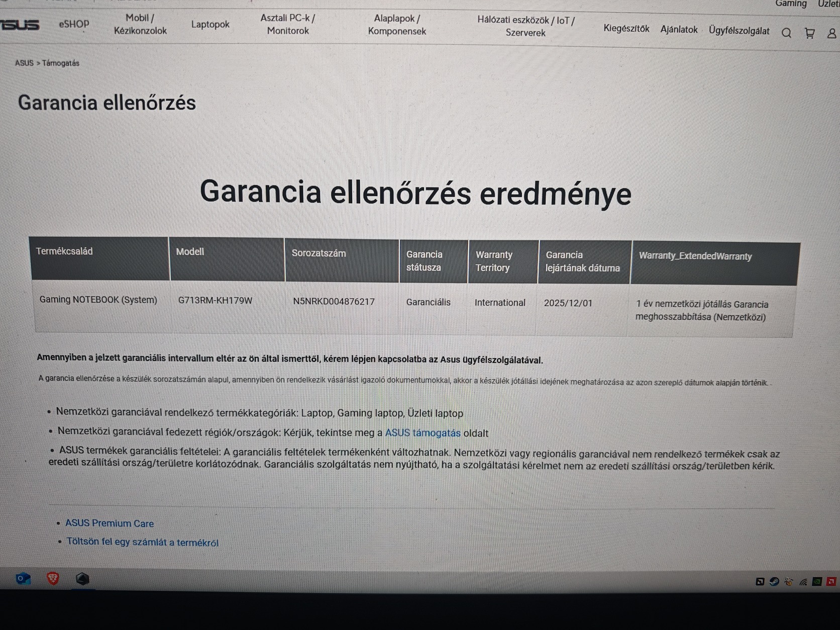Click the Támogatás breadcrumb link

(61, 63)
